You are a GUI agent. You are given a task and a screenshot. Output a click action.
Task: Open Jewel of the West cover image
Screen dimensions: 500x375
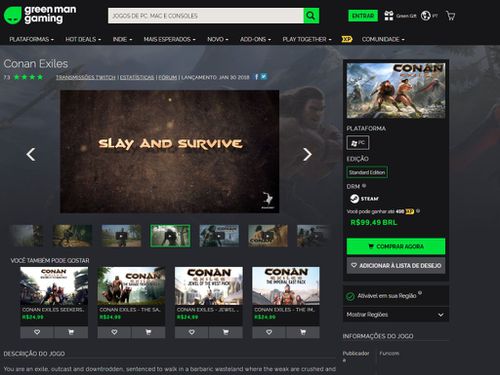pos(209,286)
